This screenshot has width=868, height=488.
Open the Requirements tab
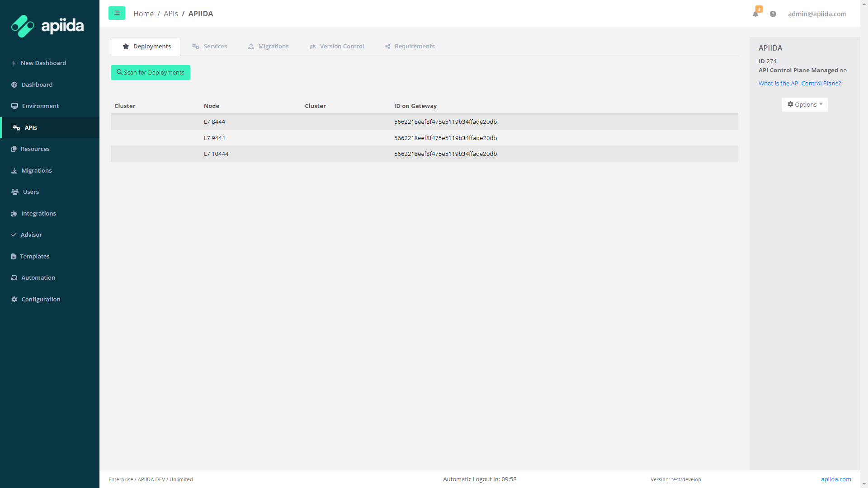click(410, 46)
